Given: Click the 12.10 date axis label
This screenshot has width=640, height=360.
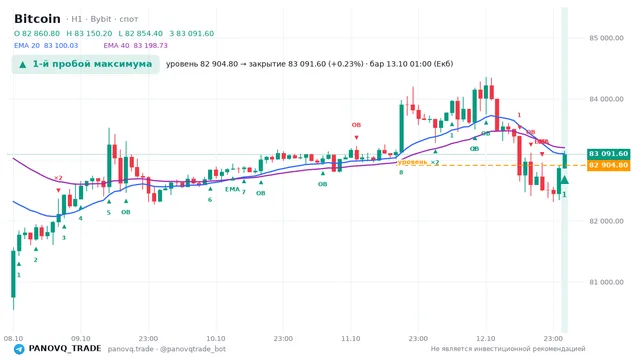Looking at the screenshot, I should (x=486, y=339).
